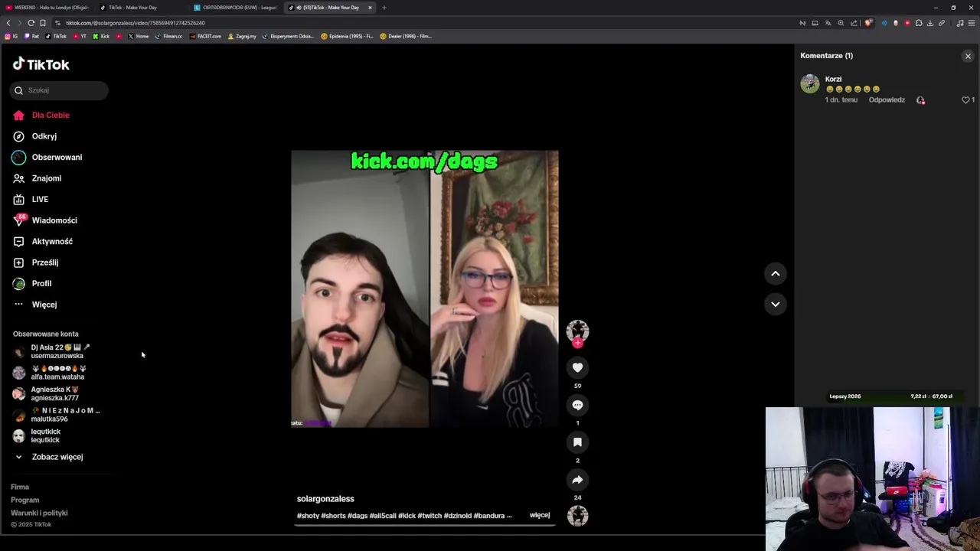Image resolution: width=980 pixels, height=551 pixels.
Task: Open the Znajomi page
Action: (38, 178)
